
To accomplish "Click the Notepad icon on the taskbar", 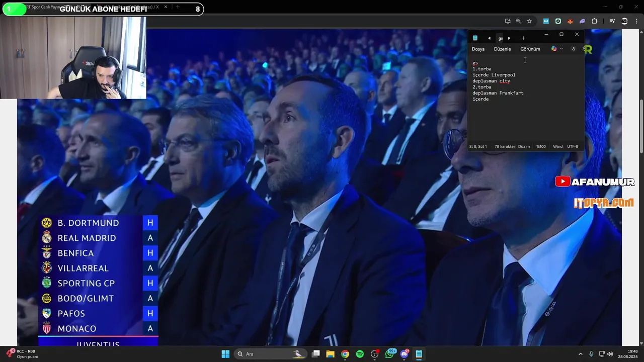I will (x=419, y=354).
